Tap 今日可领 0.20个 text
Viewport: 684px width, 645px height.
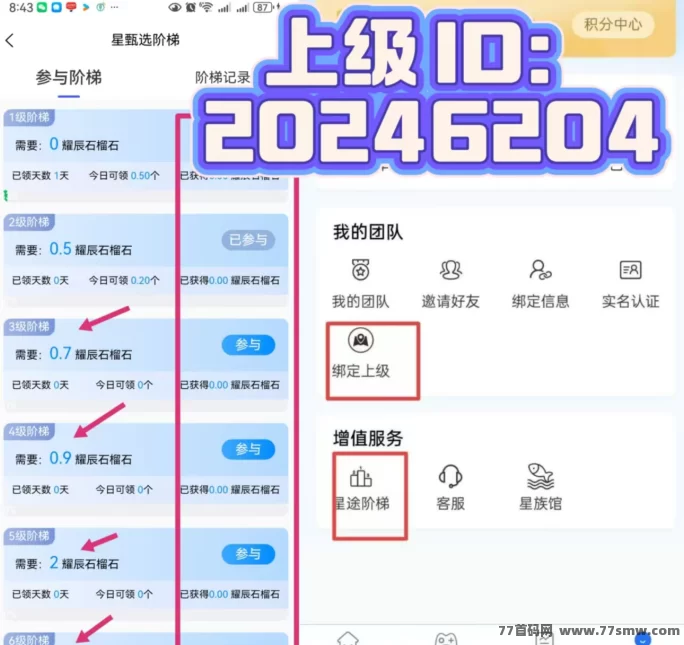click(x=124, y=280)
